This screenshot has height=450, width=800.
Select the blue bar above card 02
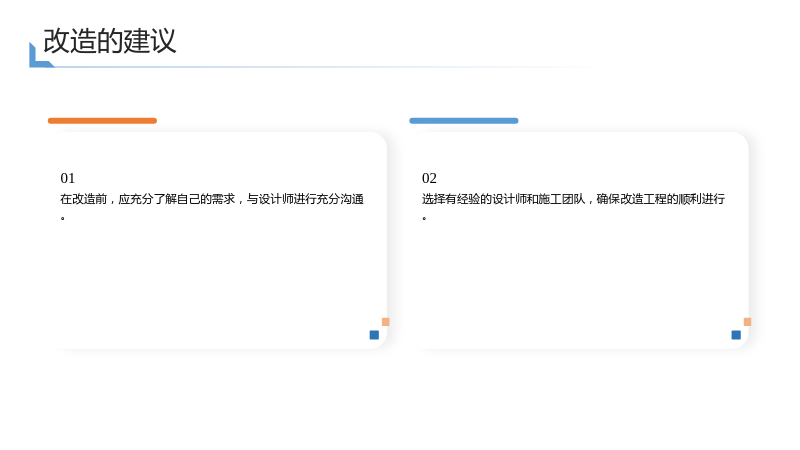click(x=463, y=121)
